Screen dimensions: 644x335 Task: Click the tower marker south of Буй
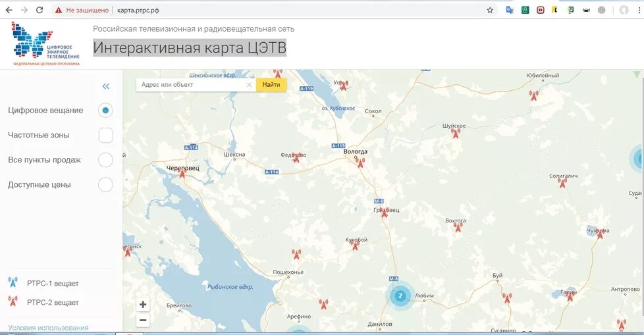(507, 298)
